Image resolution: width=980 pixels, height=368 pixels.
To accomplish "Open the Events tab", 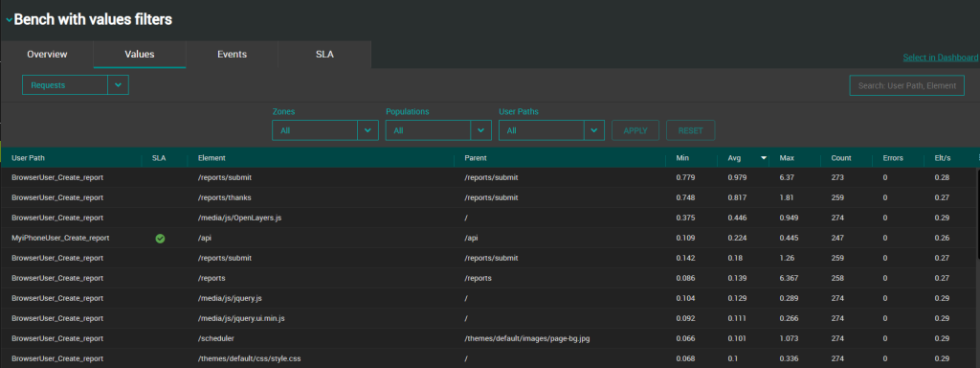I will click(232, 55).
